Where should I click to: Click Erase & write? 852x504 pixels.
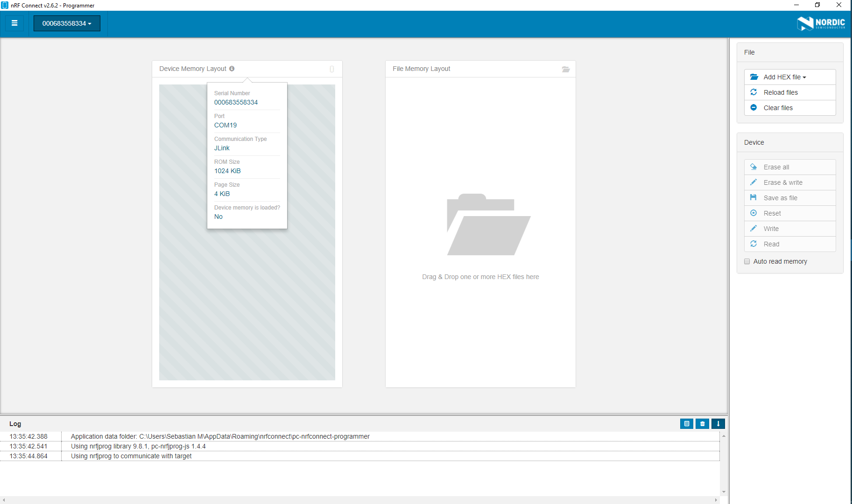pyautogui.click(x=790, y=182)
